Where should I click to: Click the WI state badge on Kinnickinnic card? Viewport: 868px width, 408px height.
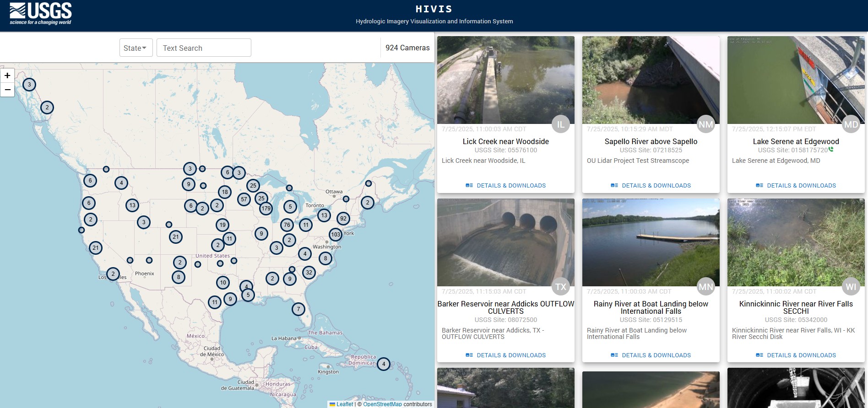click(x=851, y=287)
